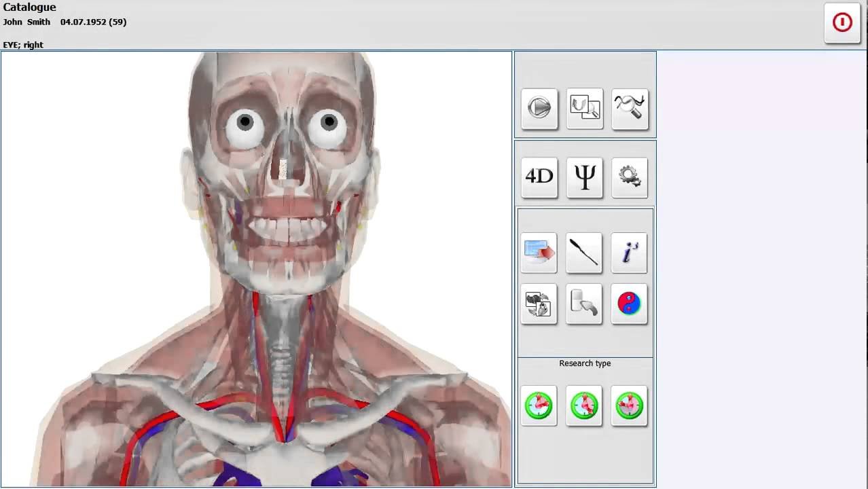
Task: Open the organ search magnifier icon
Action: 585,108
